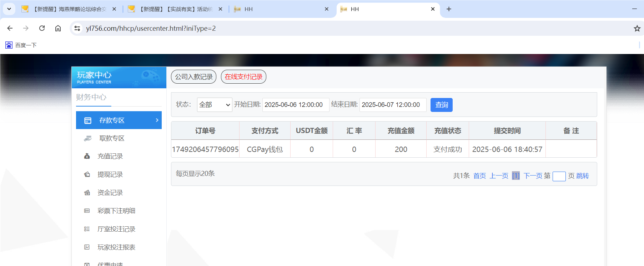Select 存款专区 in the sidebar
The height and width of the screenshot is (266, 644).
click(119, 120)
